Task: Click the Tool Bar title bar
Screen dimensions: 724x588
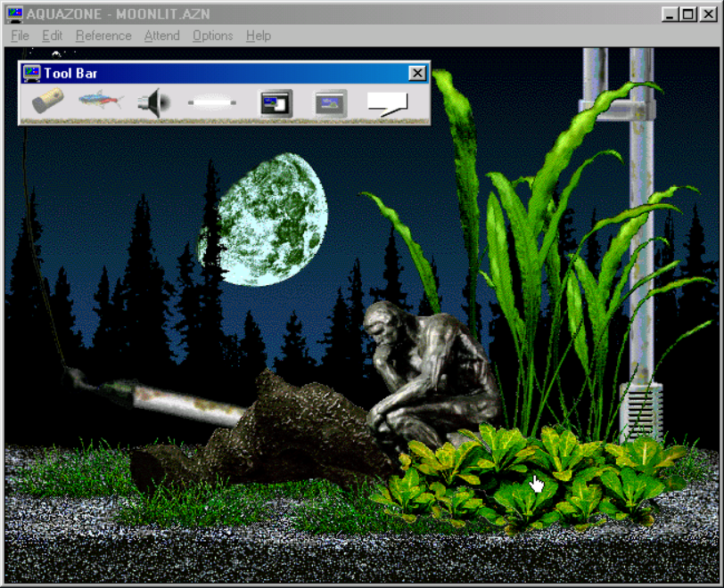Action: coord(224,73)
